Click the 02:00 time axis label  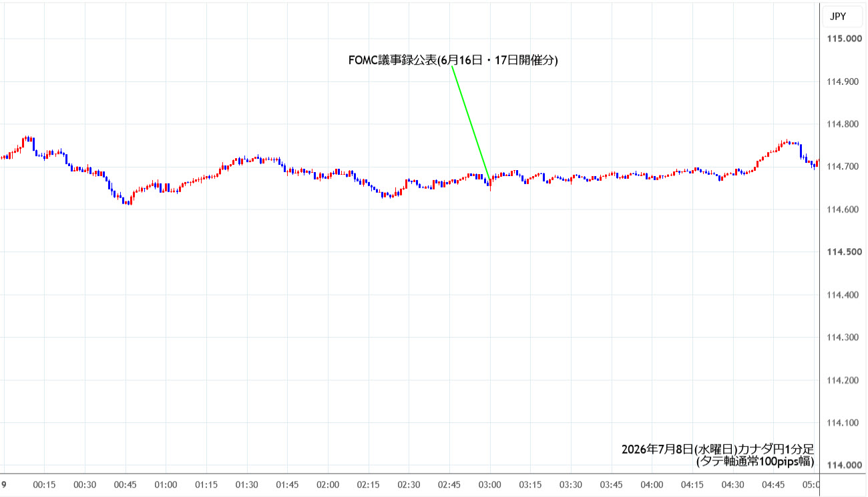pos(328,485)
